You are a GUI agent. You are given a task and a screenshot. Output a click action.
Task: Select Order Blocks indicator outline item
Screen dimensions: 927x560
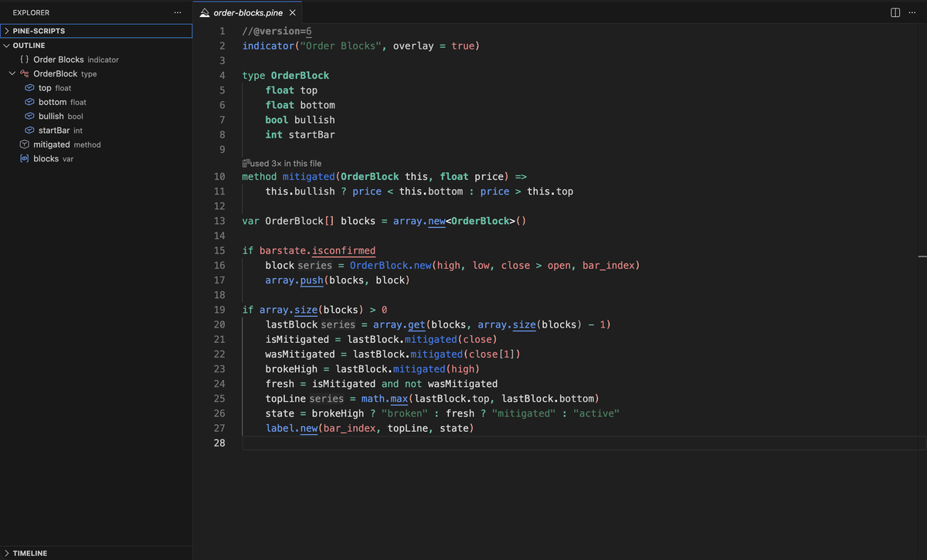pyautogui.click(x=97, y=59)
